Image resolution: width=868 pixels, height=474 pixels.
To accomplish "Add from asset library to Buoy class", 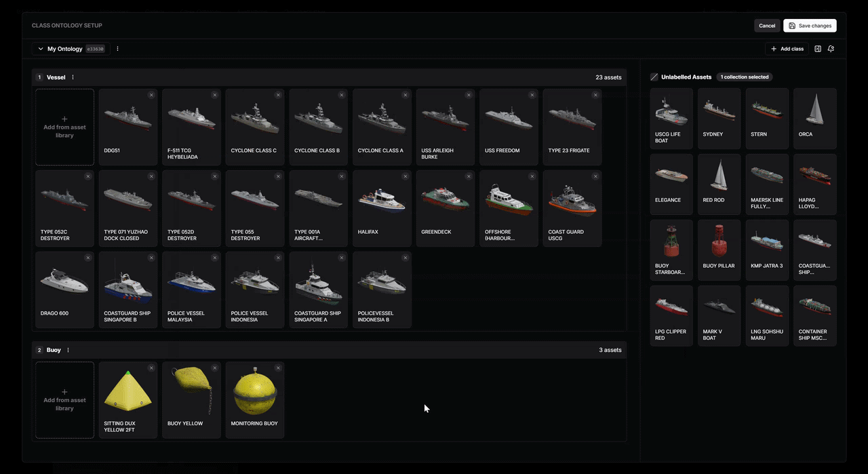I will [x=64, y=400].
